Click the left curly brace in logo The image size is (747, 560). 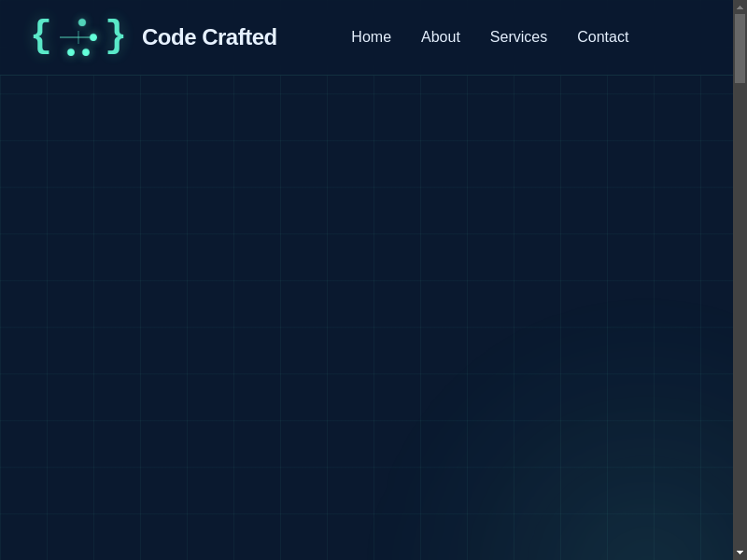click(40, 36)
